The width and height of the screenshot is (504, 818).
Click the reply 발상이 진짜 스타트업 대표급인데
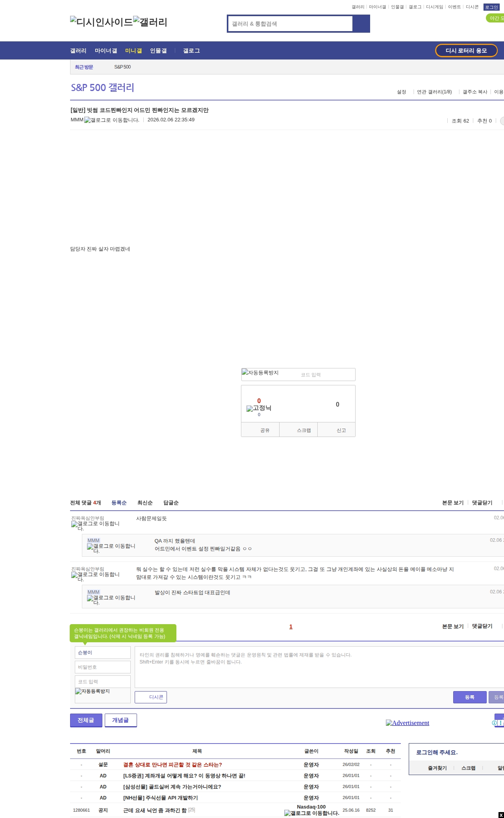pos(193,593)
